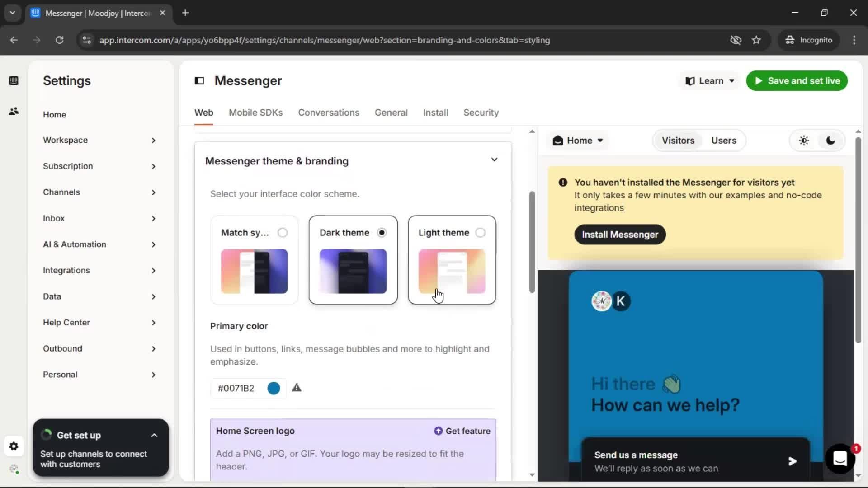Click the user avatar at the bottom of the left rail
Viewport: 868px width, 488px height.
pos(14,469)
